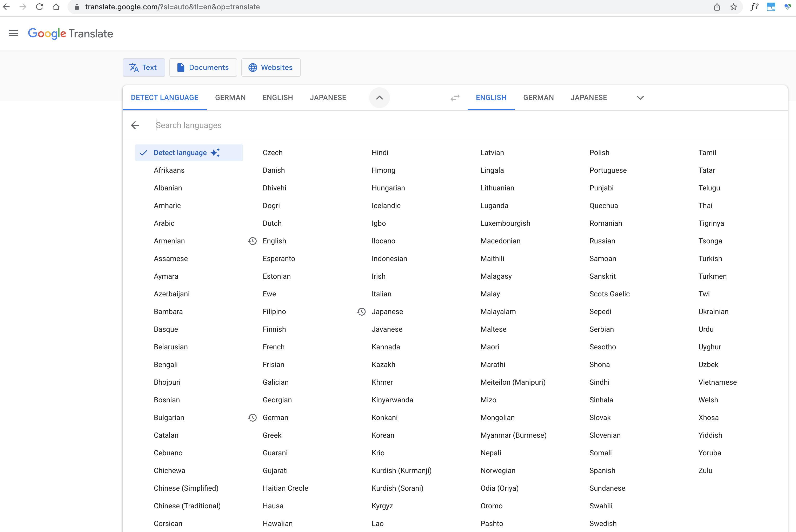Reload the page
This screenshot has width=796, height=532.
39,7
